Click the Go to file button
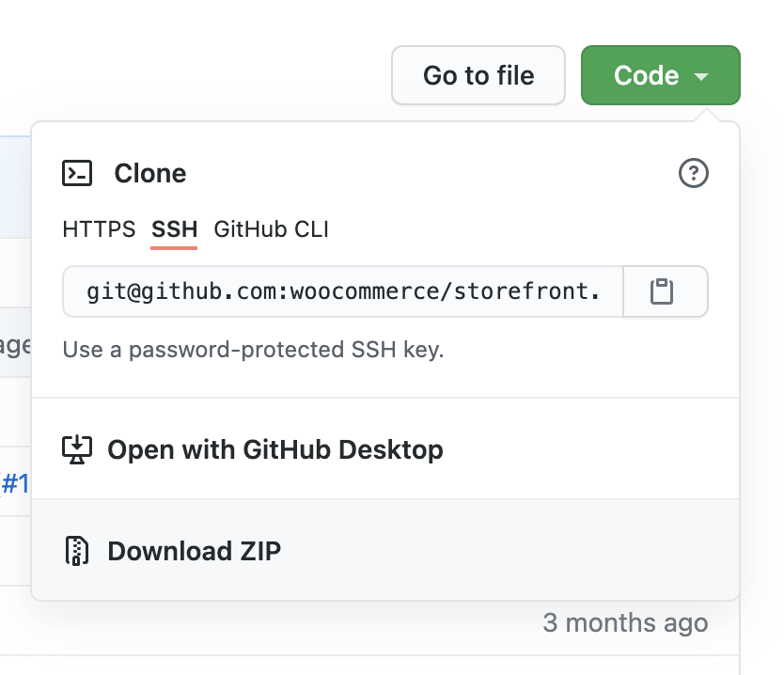Viewport: 784px width, 675px height. coord(478,75)
